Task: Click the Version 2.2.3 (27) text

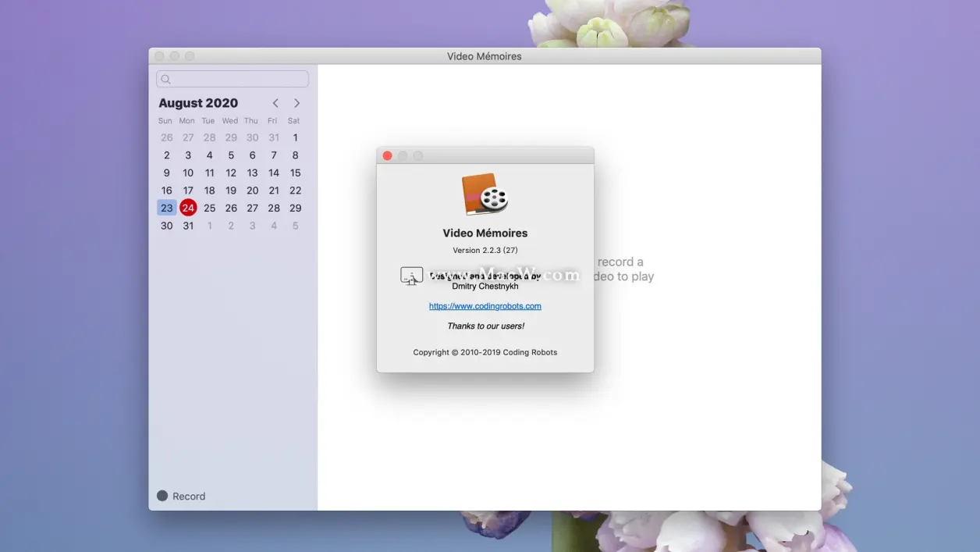Action: [x=485, y=250]
